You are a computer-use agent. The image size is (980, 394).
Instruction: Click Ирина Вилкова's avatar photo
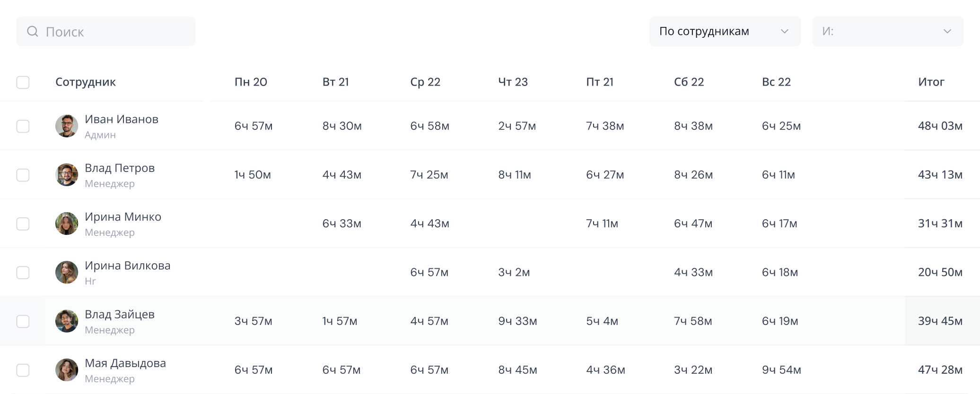tap(67, 272)
